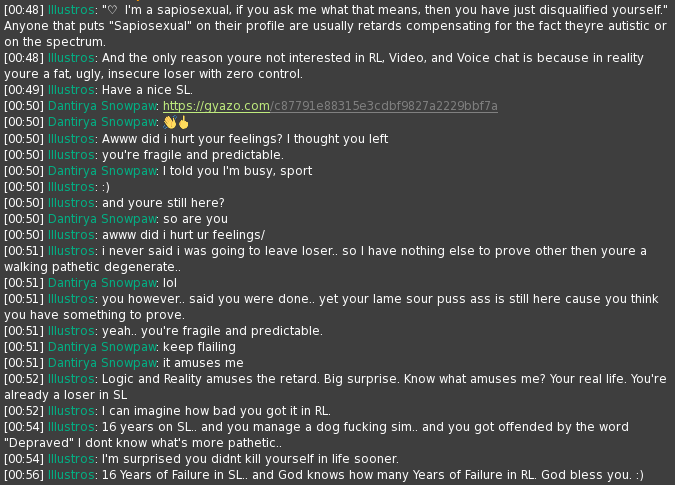
Task: Click the waving hand emoji
Action: coord(170,123)
